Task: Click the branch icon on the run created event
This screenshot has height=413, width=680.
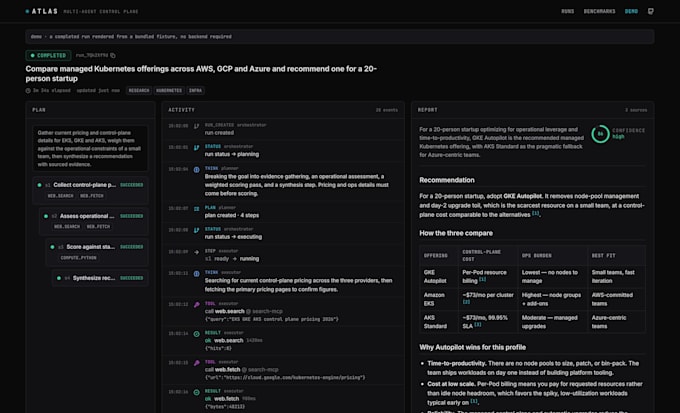Action: pos(196,126)
